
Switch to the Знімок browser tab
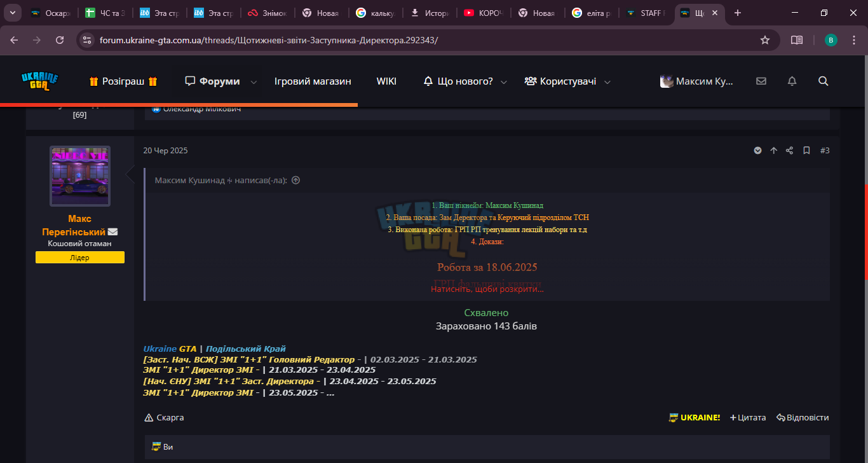(x=267, y=13)
